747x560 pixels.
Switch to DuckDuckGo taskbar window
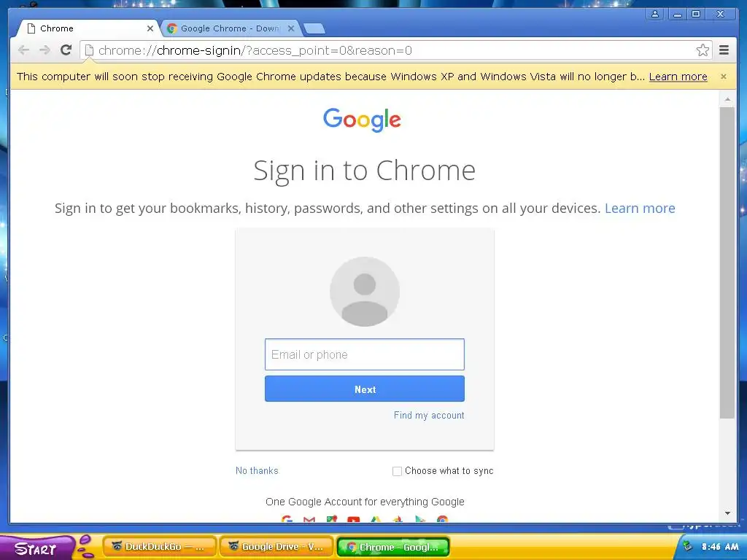tap(160, 547)
